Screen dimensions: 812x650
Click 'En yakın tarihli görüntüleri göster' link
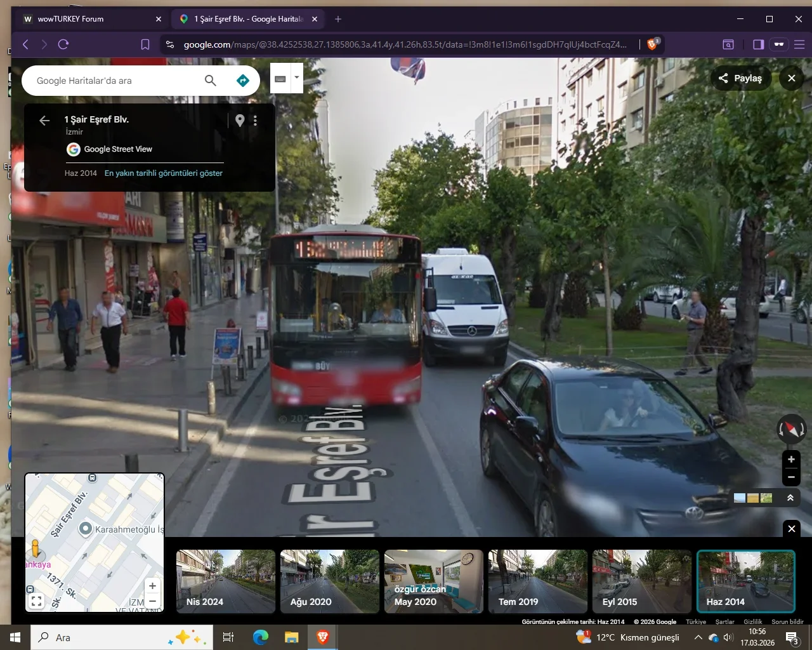(164, 173)
